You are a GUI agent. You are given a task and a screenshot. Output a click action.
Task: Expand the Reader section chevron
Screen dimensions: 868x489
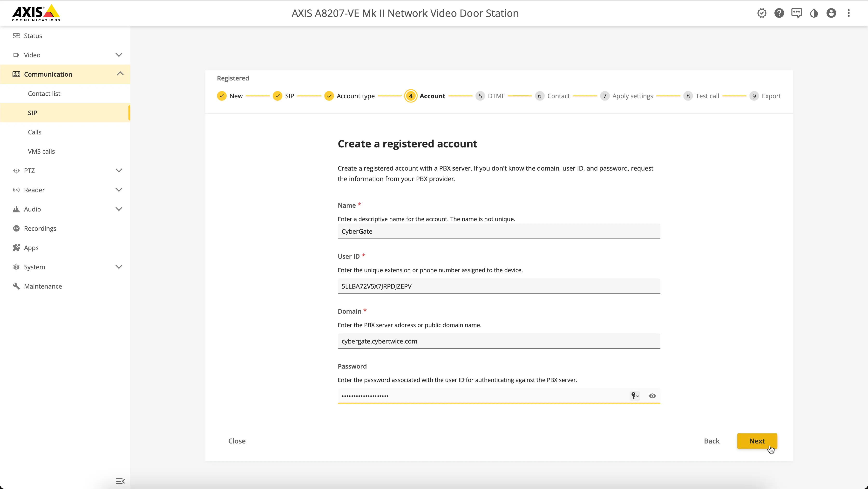coord(119,190)
